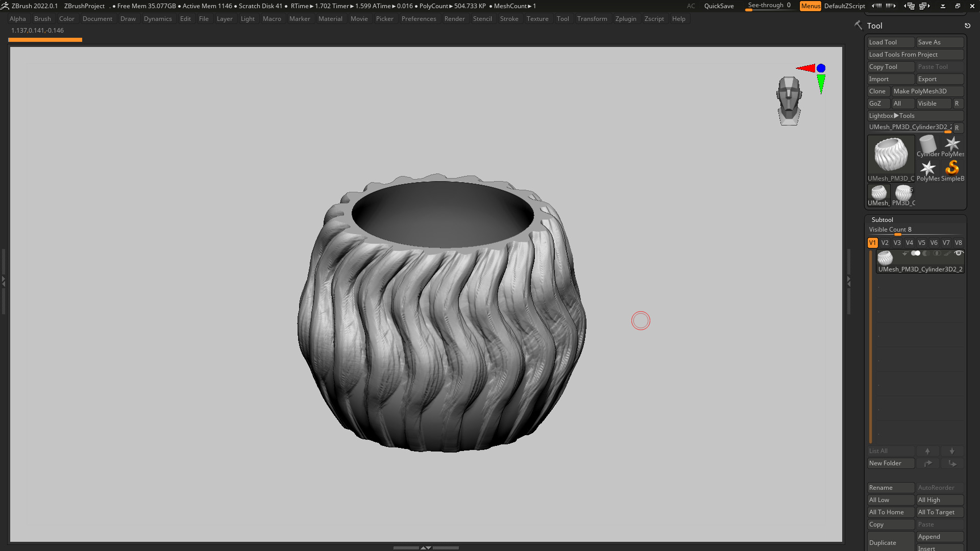
Task: Click the Duplicate subtool button
Action: (891, 542)
